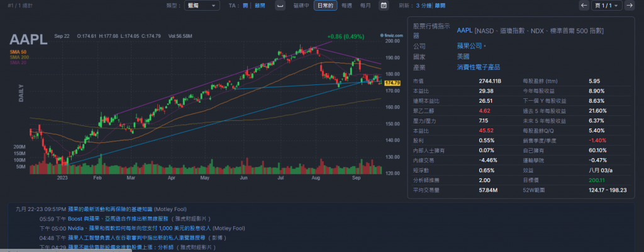Viewport: 644px width, 252px height.
Task: Click EPS ttm value 5.95
Action: [594, 81]
